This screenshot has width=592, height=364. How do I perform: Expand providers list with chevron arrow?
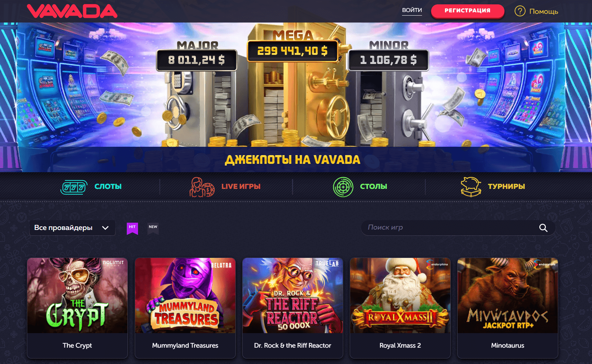point(105,228)
